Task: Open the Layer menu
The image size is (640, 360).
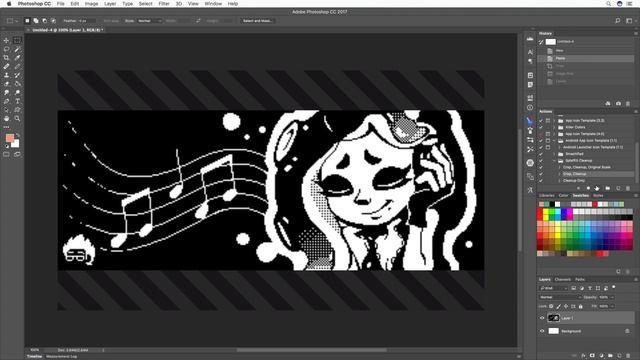Action: coord(110,4)
